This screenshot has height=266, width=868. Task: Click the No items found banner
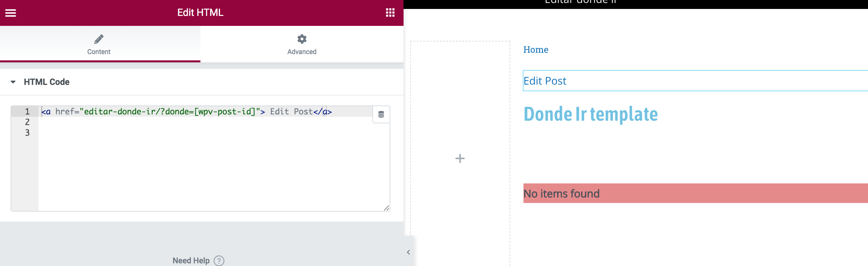(695, 193)
